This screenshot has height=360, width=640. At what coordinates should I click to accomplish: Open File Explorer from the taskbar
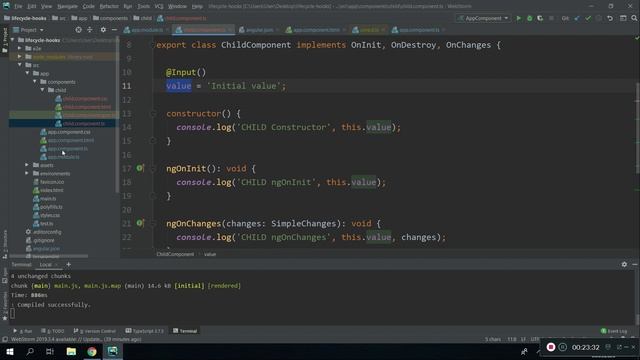(x=71, y=351)
